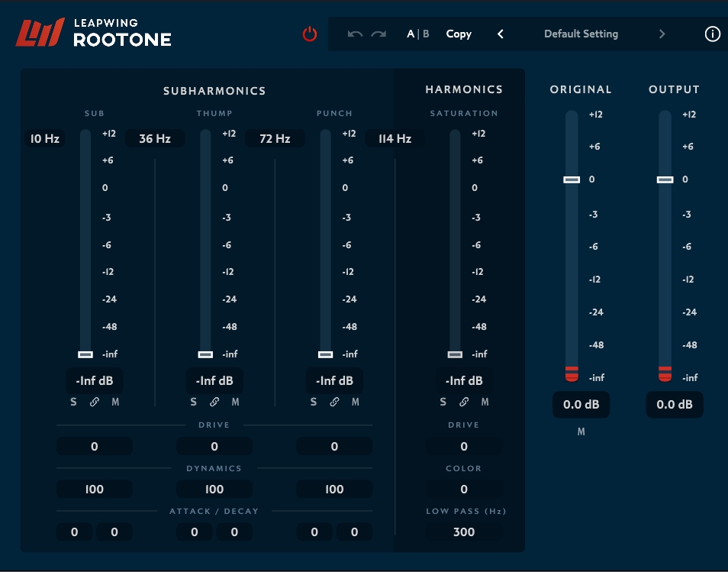The width and height of the screenshot is (728, 572).
Task: Click the Saturation -Inf dB value box
Action: tap(464, 381)
